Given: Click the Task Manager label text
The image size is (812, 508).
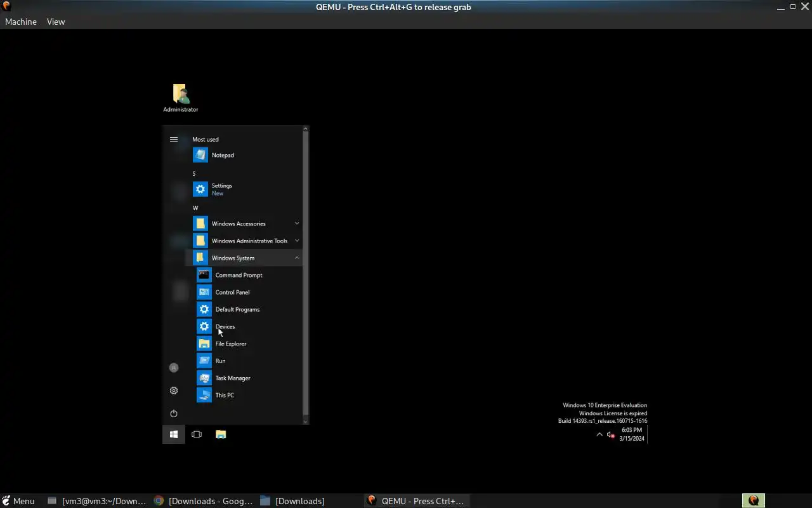Looking at the screenshot, I should (x=233, y=378).
